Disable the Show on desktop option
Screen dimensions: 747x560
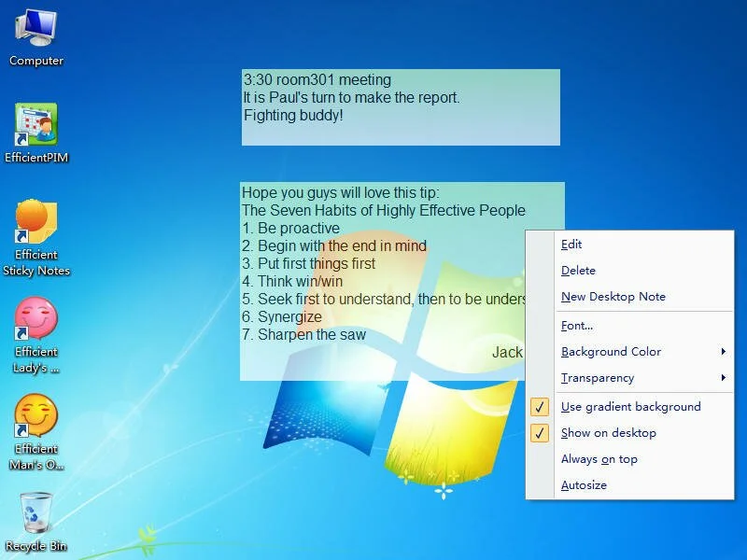[x=608, y=433]
